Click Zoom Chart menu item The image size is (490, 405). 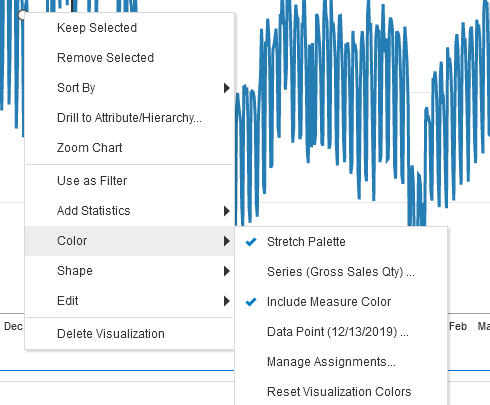tap(130, 148)
